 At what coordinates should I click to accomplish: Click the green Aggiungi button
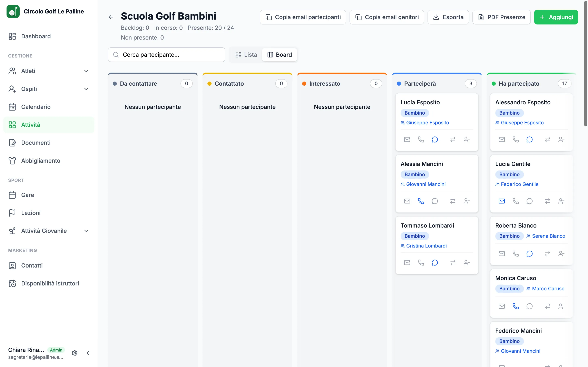coord(556,17)
